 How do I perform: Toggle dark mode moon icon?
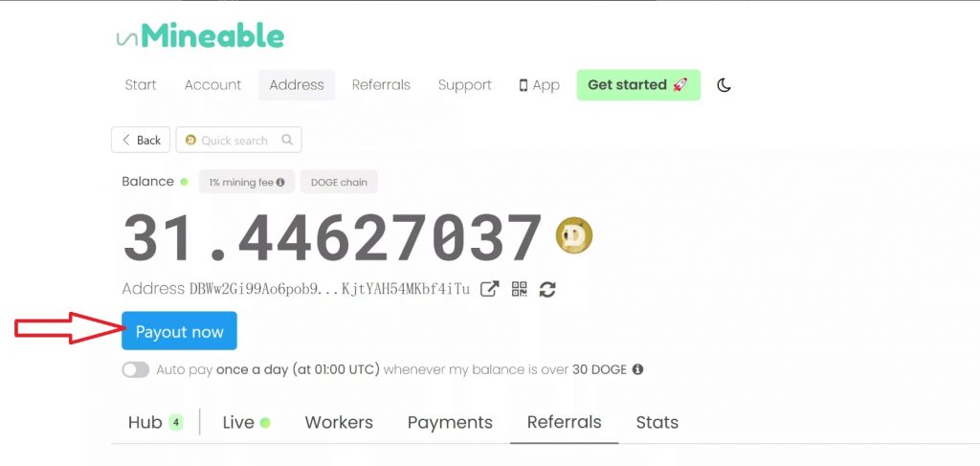(724, 85)
